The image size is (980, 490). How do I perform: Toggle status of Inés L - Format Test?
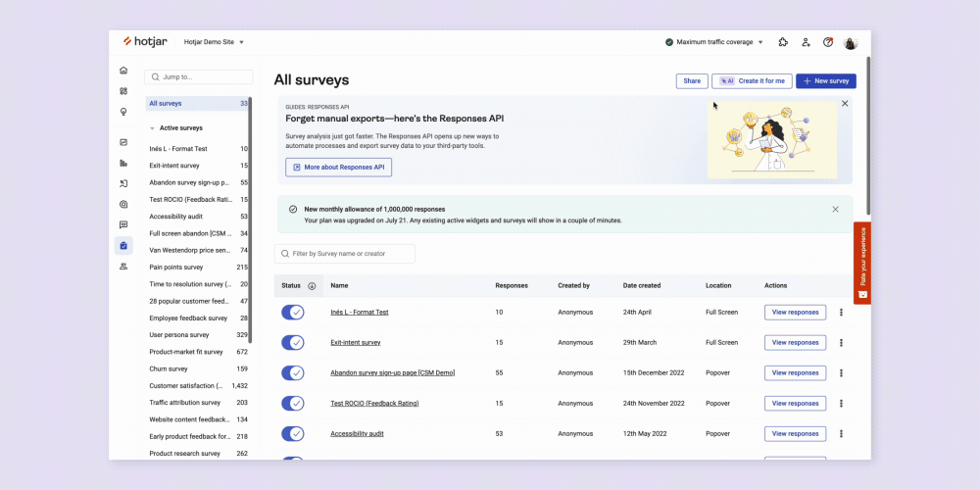292,312
